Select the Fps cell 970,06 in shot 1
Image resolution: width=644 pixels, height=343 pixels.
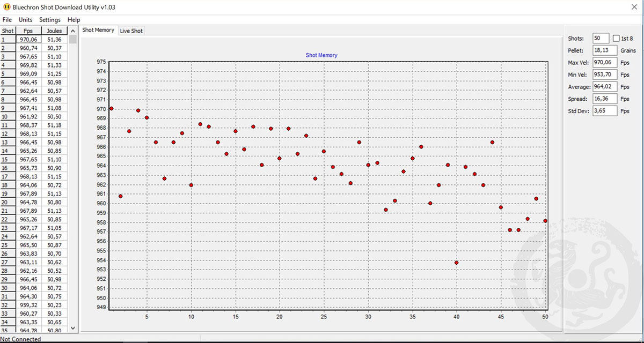(x=28, y=39)
